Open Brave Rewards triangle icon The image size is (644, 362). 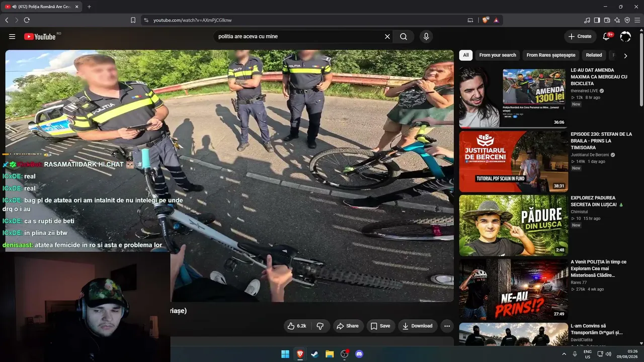[x=496, y=20]
